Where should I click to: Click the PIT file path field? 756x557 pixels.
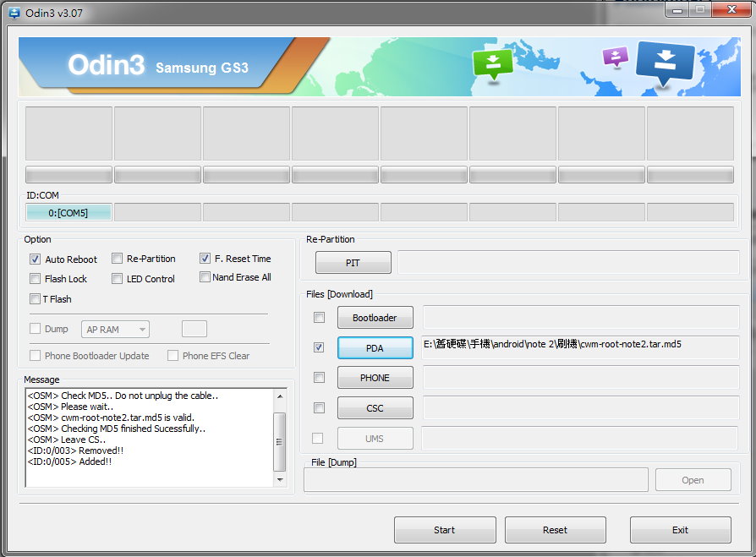pyautogui.click(x=568, y=262)
